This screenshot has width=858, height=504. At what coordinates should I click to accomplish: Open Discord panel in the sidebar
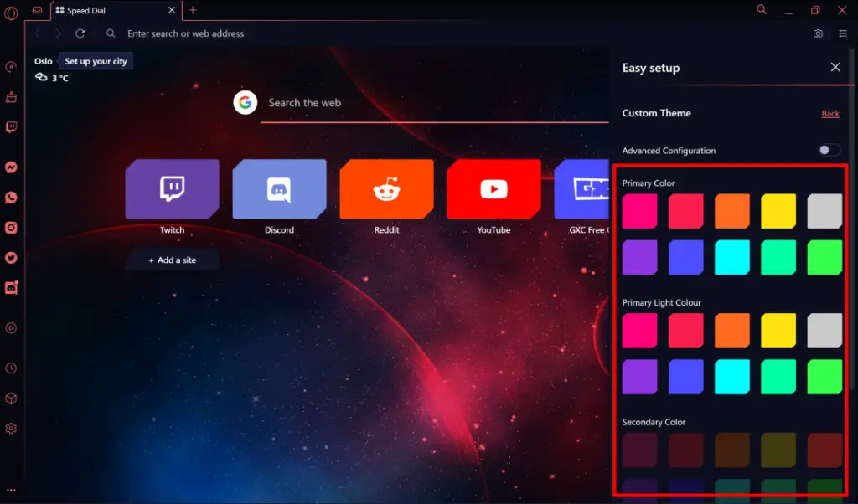point(11,287)
